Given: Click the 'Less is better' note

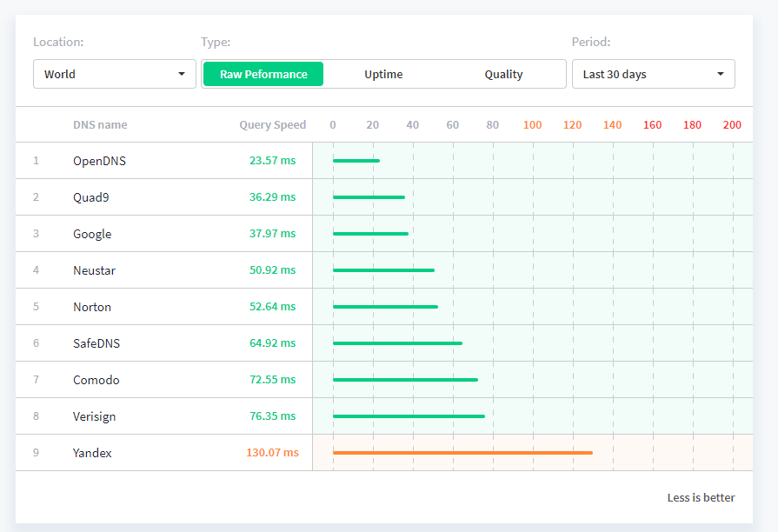Looking at the screenshot, I should pos(702,497).
